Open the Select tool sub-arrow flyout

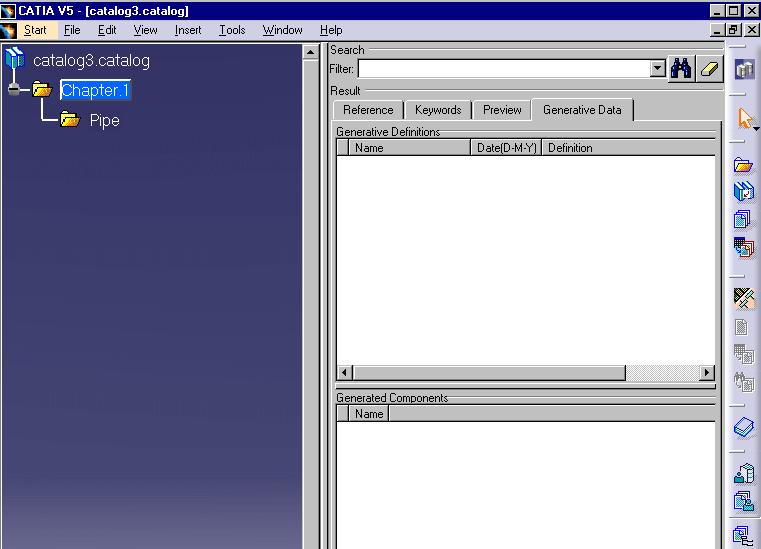(756, 129)
